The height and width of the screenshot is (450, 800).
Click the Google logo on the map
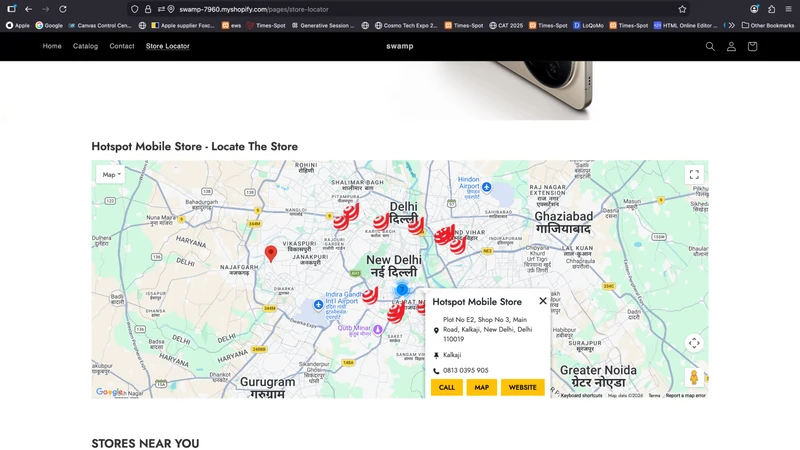pos(109,392)
